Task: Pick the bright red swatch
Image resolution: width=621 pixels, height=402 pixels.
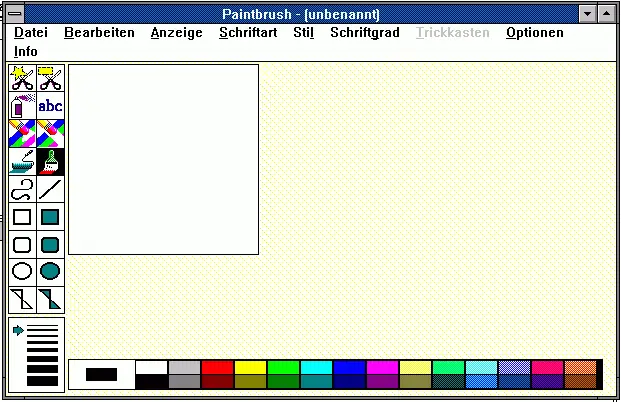Action: [x=217, y=367]
